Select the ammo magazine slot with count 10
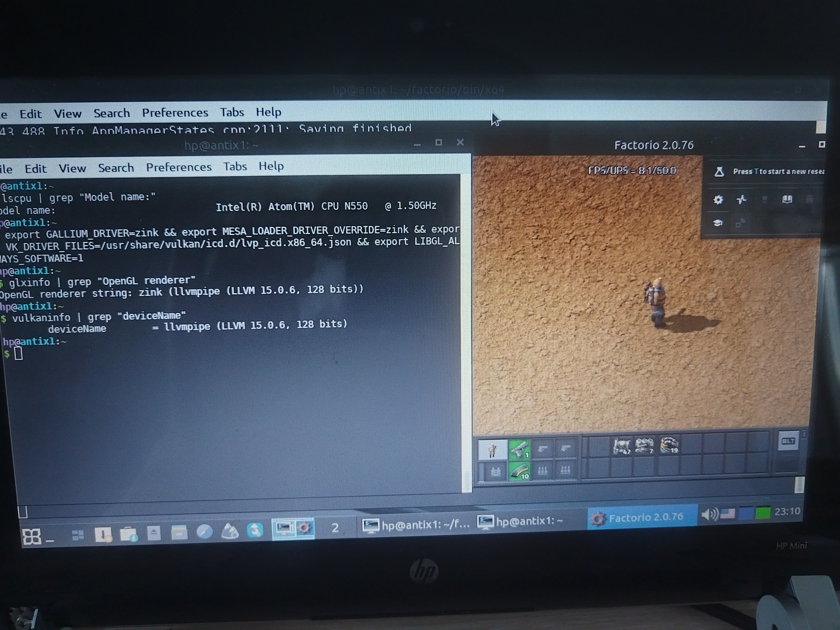The width and height of the screenshot is (840, 630). (519, 472)
